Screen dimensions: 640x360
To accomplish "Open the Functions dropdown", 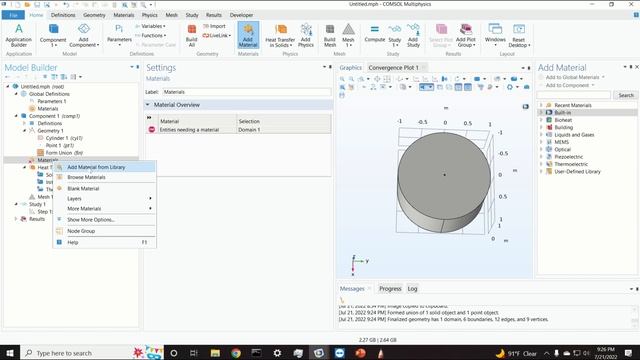I will coord(150,36).
